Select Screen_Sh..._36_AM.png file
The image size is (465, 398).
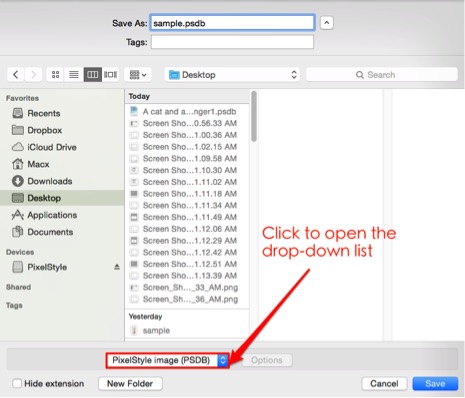pyautogui.click(x=187, y=299)
